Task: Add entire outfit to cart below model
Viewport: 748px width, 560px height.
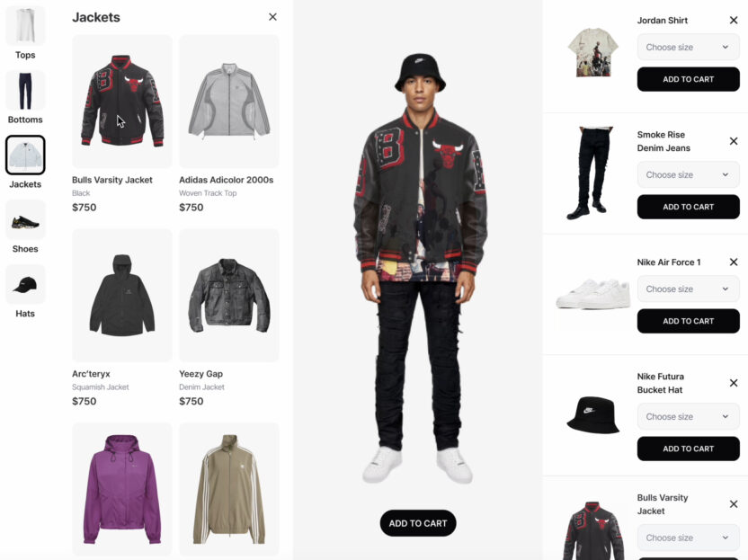Action: click(418, 523)
